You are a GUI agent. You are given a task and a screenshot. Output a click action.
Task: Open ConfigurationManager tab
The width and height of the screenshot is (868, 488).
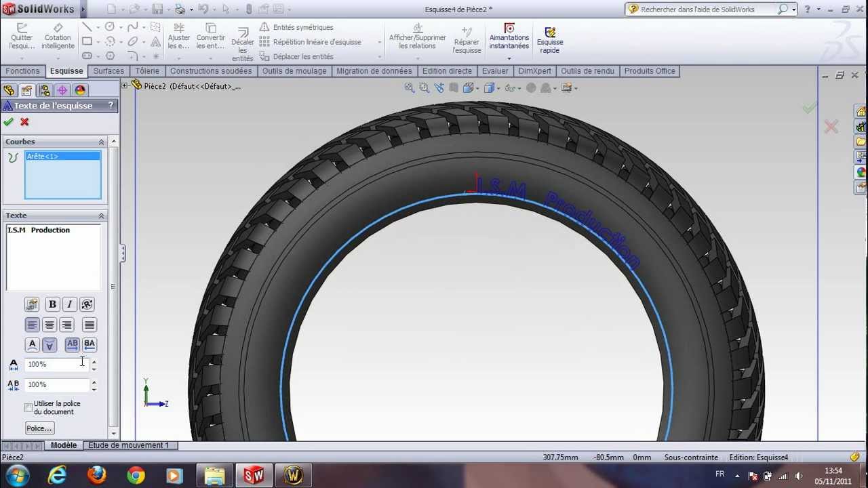click(45, 90)
